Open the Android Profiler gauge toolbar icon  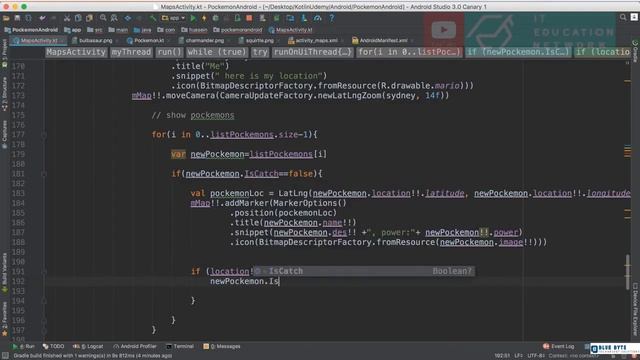click(x=318, y=18)
